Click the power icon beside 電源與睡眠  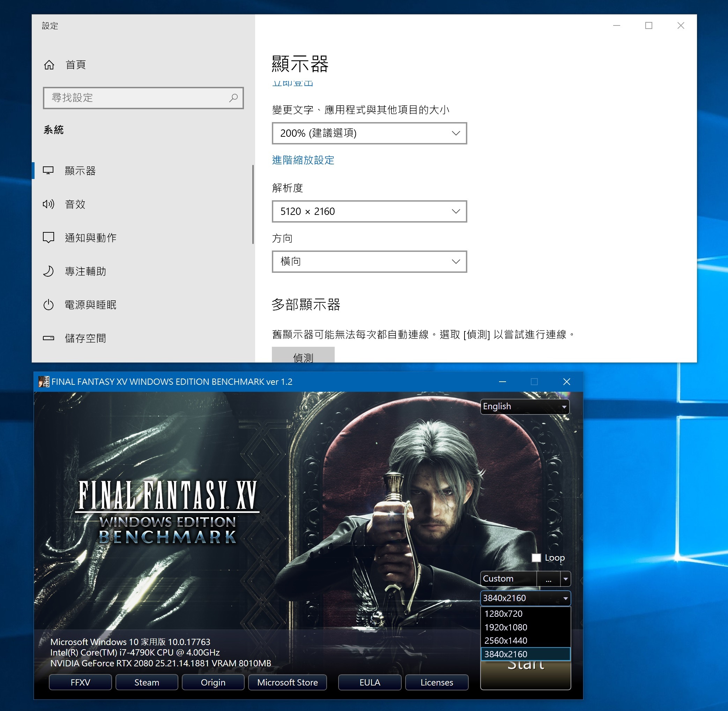[x=48, y=305]
